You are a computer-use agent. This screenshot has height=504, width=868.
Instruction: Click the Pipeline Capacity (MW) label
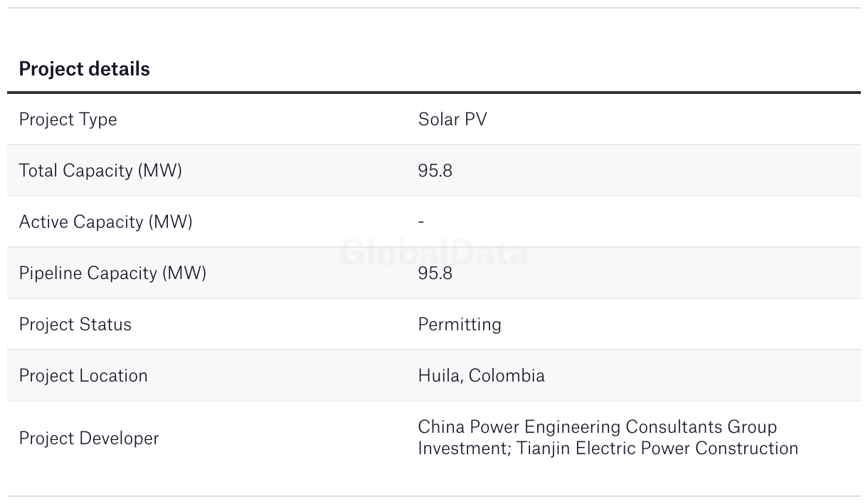point(112,273)
